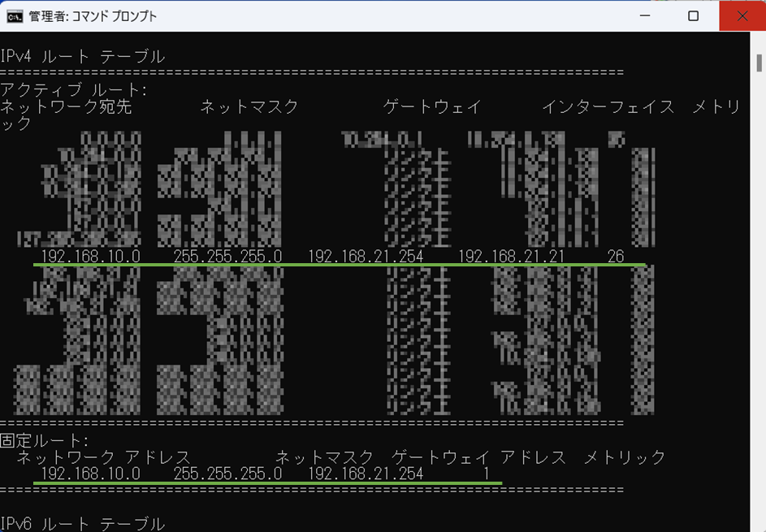Click the Command Prompt icon in title bar
Viewport: 766px width, 532px height.
pos(14,16)
